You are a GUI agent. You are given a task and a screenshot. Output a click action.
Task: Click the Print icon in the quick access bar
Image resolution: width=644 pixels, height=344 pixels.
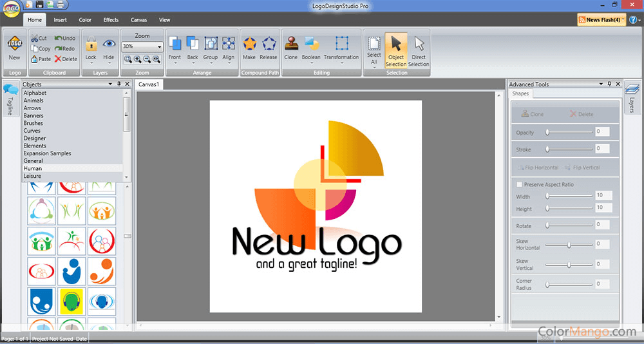click(x=60, y=5)
